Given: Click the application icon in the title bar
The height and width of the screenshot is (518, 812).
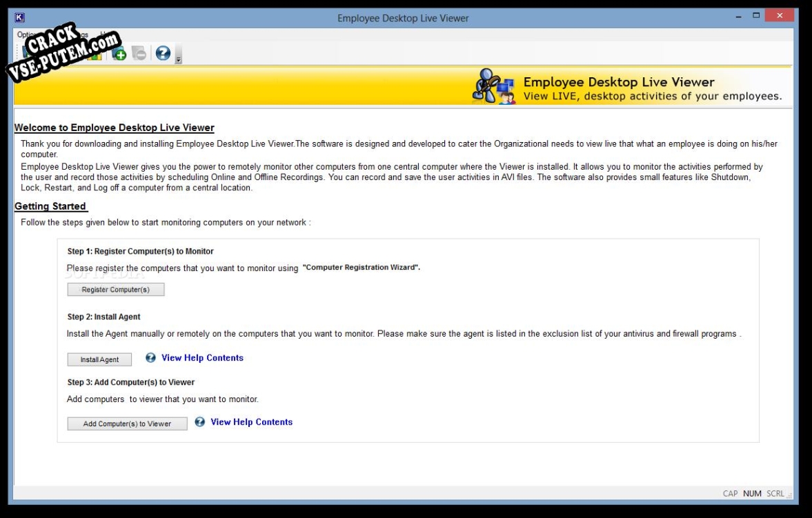Looking at the screenshot, I should [20, 18].
